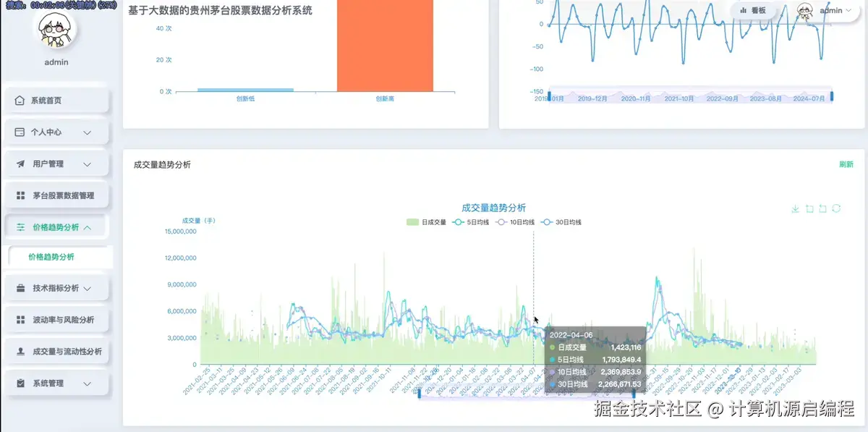This screenshot has height=432, width=868.
Task: Click the 15,000,000 y-axis label
Action: tap(182, 232)
